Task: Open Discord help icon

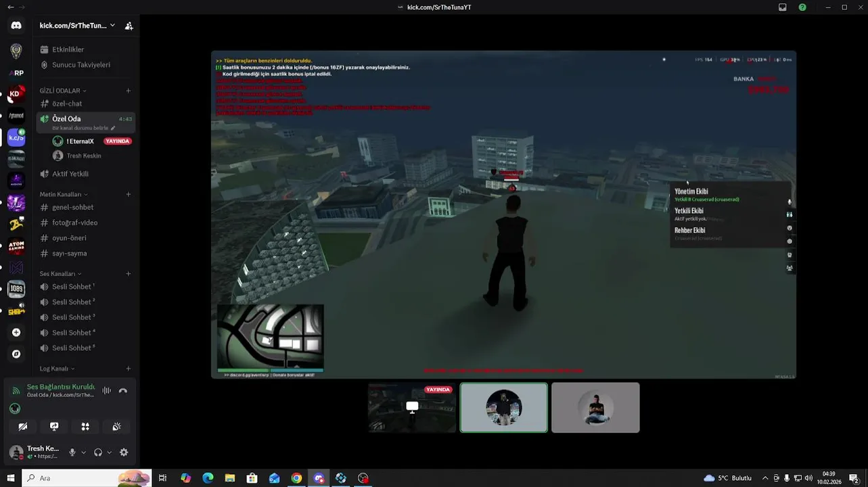Action: 802,7
